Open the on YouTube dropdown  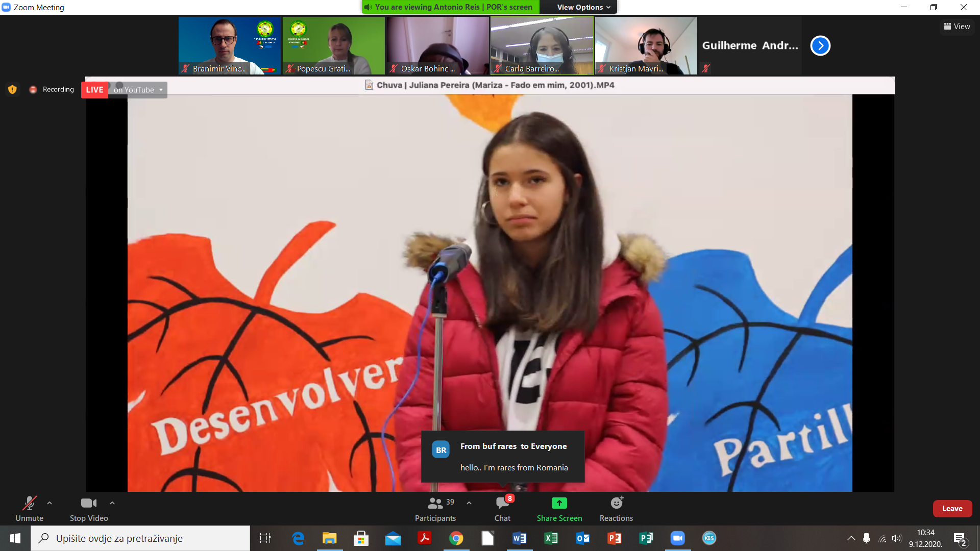[x=138, y=90]
